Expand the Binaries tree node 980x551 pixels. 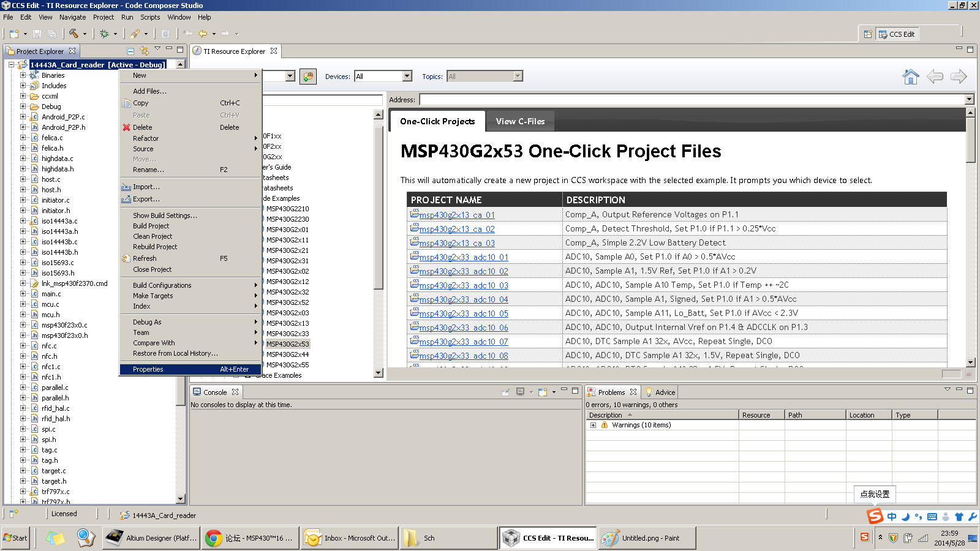23,75
